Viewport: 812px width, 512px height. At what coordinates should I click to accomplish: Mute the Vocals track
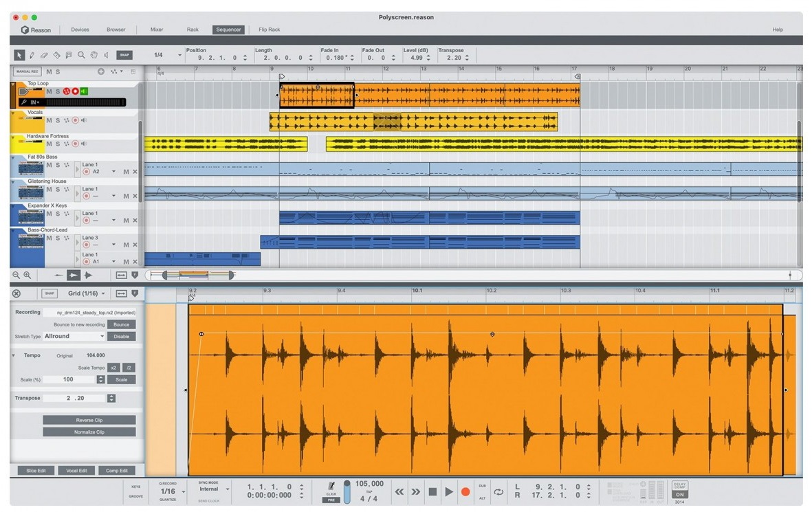pyautogui.click(x=49, y=120)
